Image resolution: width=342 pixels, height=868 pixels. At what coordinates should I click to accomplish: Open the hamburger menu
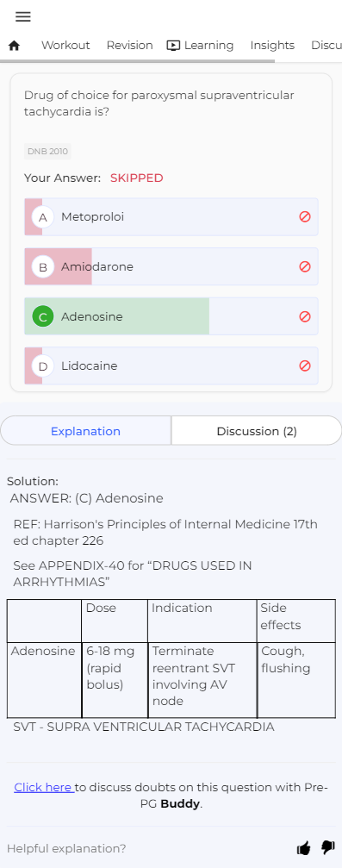[22, 16]
